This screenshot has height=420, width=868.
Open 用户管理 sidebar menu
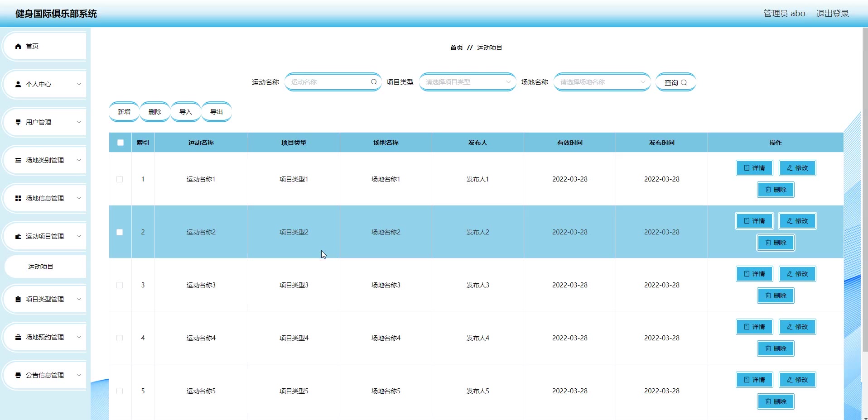tap(45, 122)
